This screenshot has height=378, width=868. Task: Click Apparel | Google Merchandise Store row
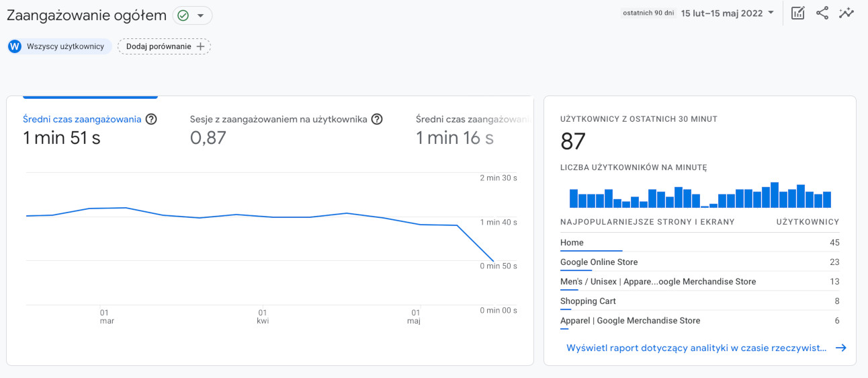point(700,321)
